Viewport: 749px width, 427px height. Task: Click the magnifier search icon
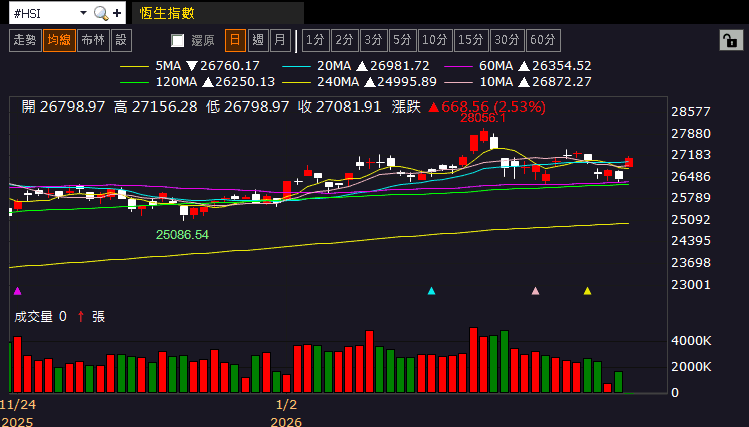click(x=101, y=13)
